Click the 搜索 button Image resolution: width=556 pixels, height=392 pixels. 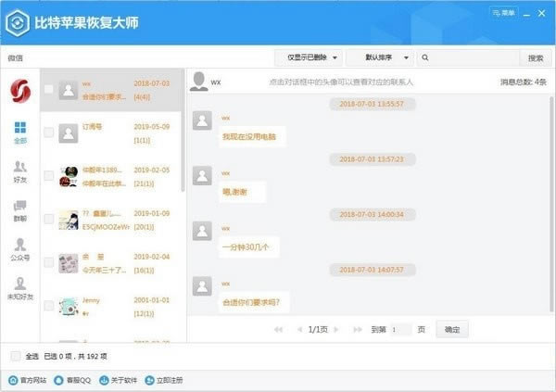536,57
